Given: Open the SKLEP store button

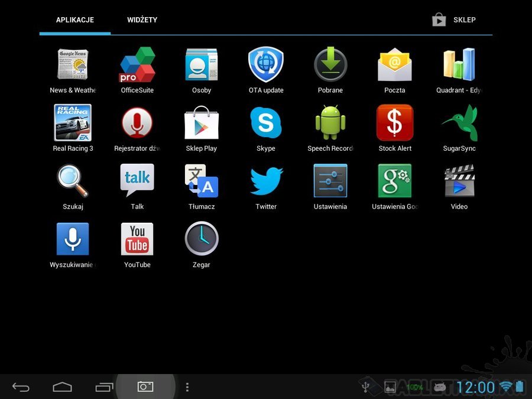Looking at the screenshot, I should 453,20.
